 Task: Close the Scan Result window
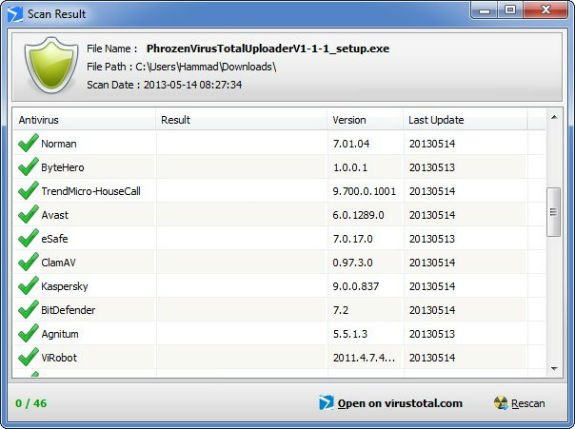coord(545,10)
